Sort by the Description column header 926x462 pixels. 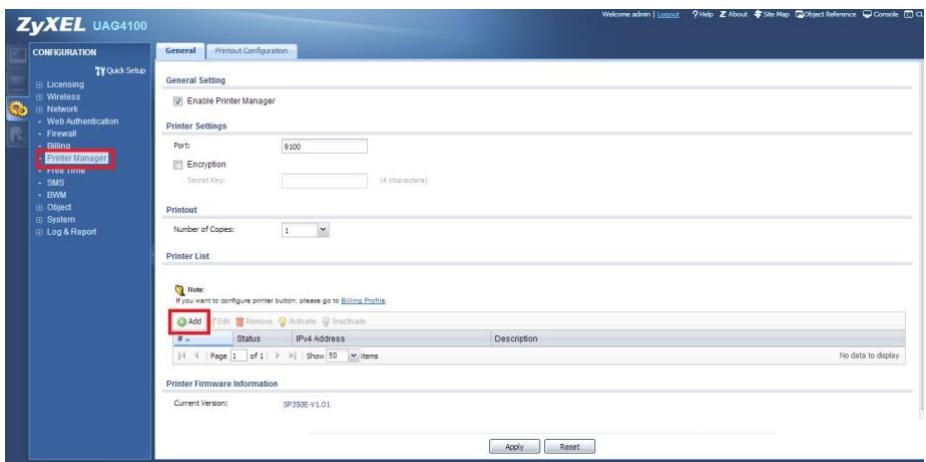[699, 339]
